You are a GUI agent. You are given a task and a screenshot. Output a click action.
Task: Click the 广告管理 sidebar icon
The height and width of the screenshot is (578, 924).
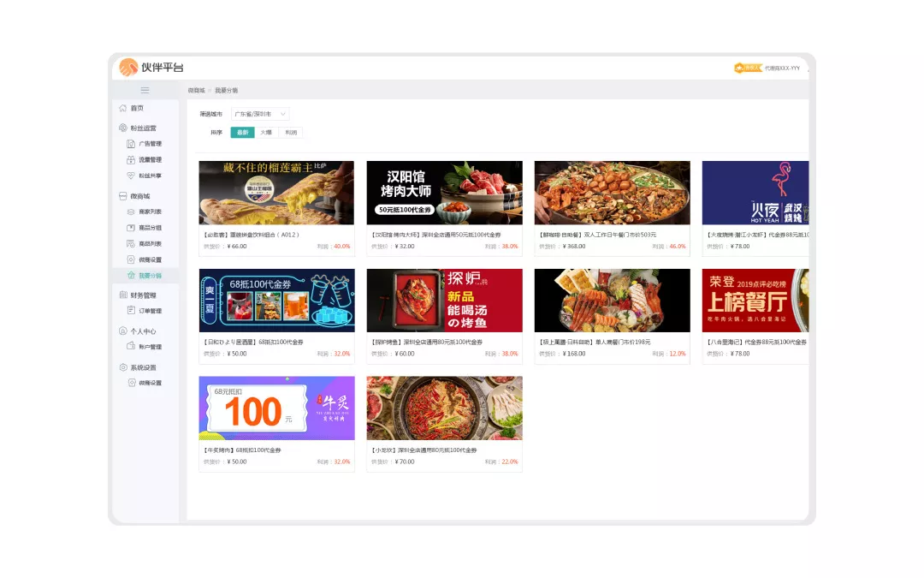[131, 144]
